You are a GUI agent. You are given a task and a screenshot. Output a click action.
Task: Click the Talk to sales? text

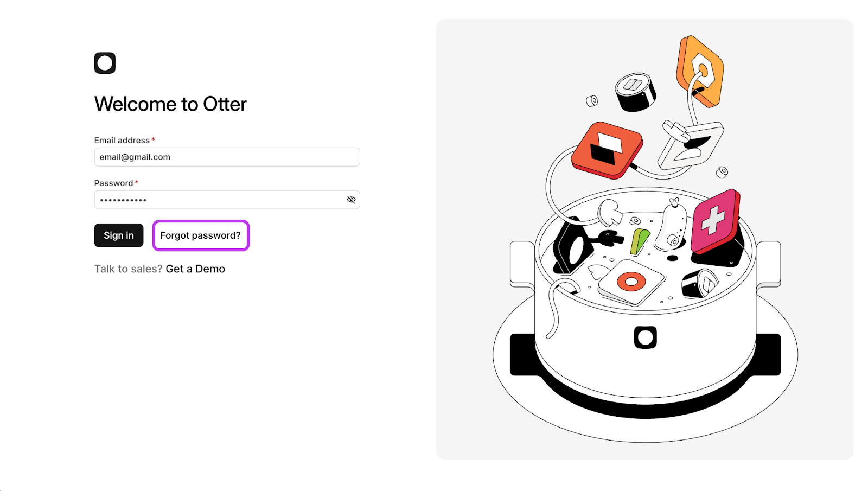[128, 269]
